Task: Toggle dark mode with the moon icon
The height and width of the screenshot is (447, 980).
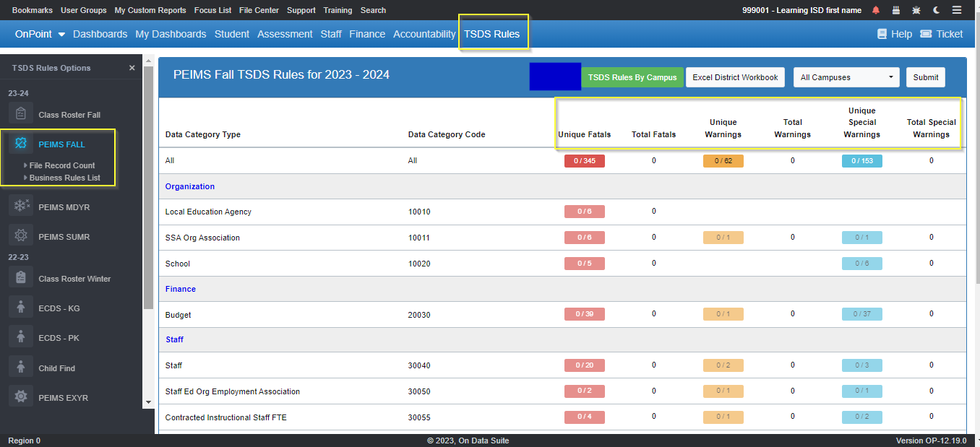Action: 936,10
